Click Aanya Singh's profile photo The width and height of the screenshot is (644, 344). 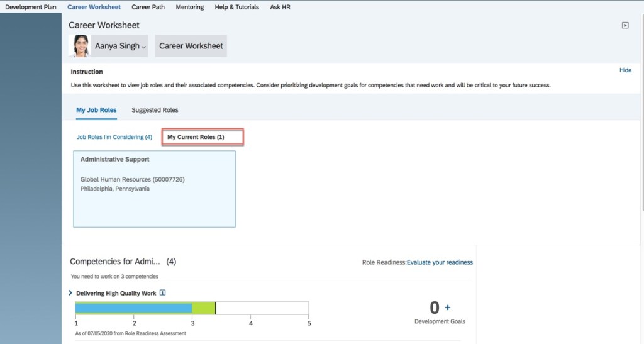pos(80,46)
